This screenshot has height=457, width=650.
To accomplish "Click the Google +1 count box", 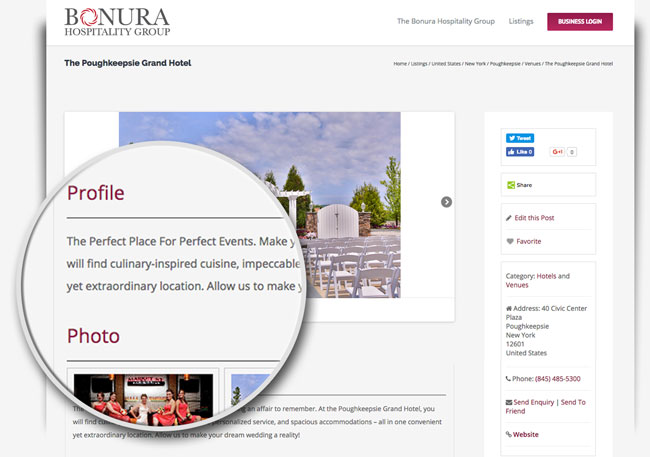I will 572,152.
